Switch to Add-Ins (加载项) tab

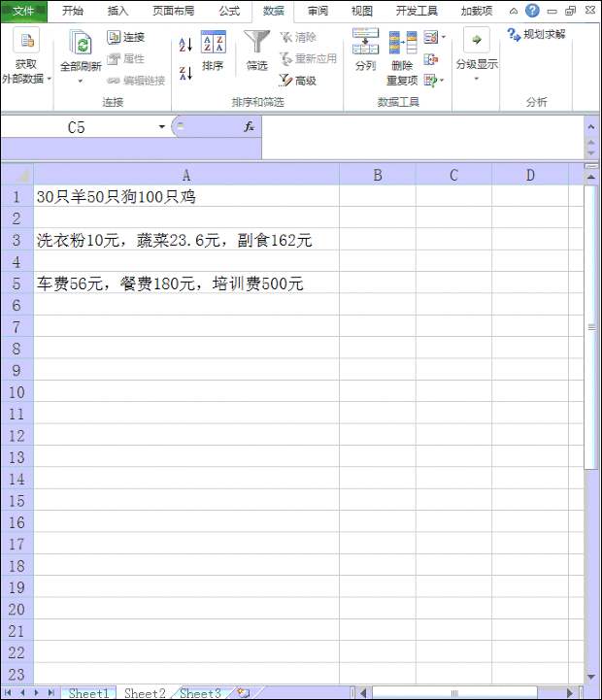pos(477,11)
